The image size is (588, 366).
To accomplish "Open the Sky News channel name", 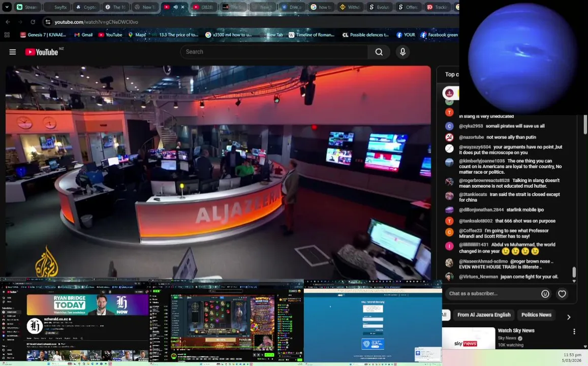I will (507, 338).
